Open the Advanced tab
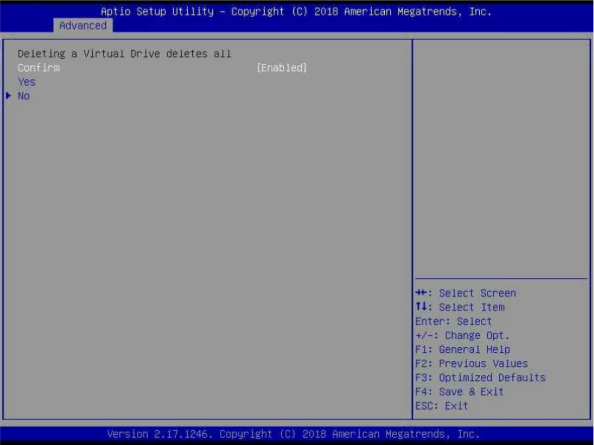Screen dimensions: 594x445 coord(83,25)
